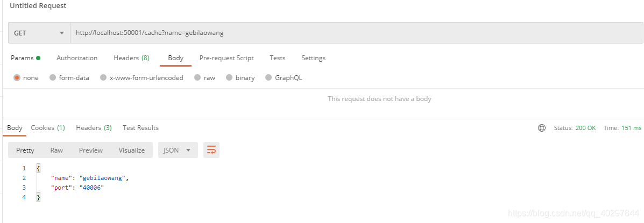The height and width of the screenshot is (223, 644).
Task: Open the Tests tab
Action: tap(277, 58)
